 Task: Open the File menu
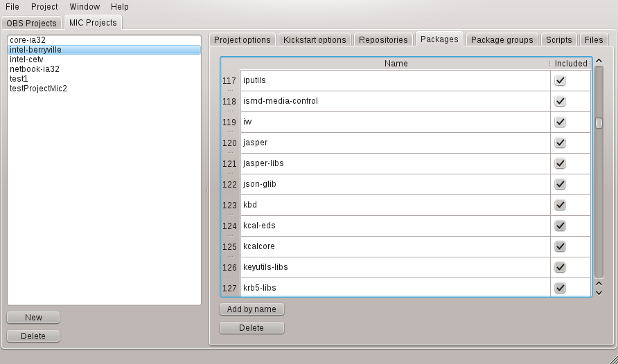[x=12, y=7]
